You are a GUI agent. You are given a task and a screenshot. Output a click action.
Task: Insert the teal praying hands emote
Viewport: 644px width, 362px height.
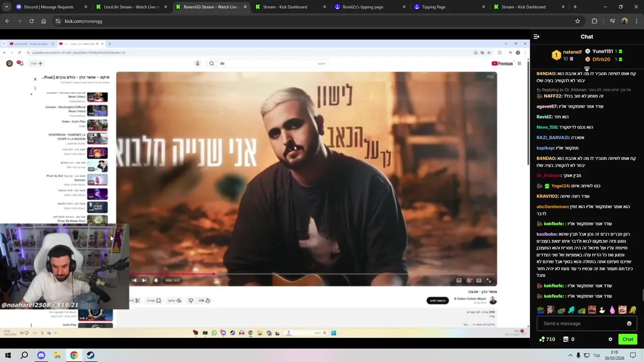pyautogui.click(x=571, y=310)
